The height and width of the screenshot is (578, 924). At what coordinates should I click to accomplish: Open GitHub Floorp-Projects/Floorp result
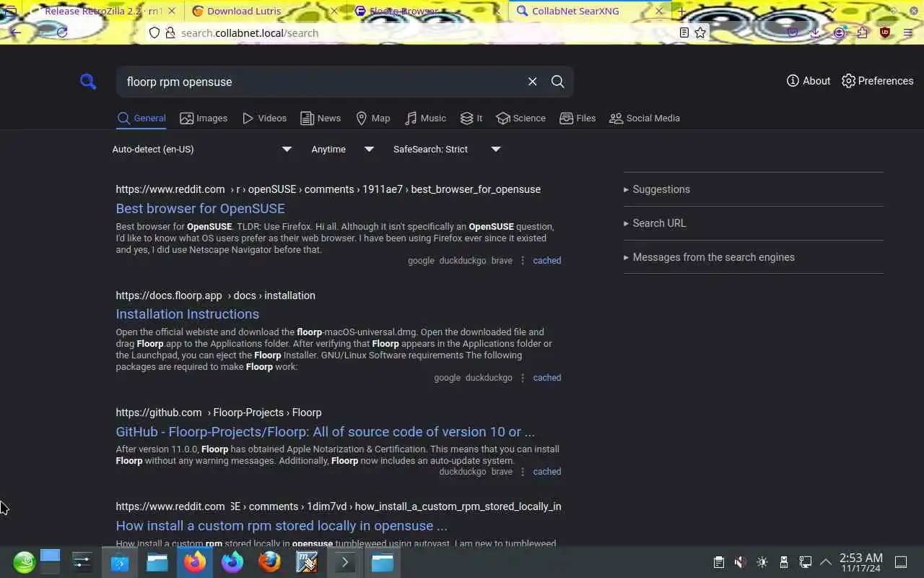tap(325, 432)
